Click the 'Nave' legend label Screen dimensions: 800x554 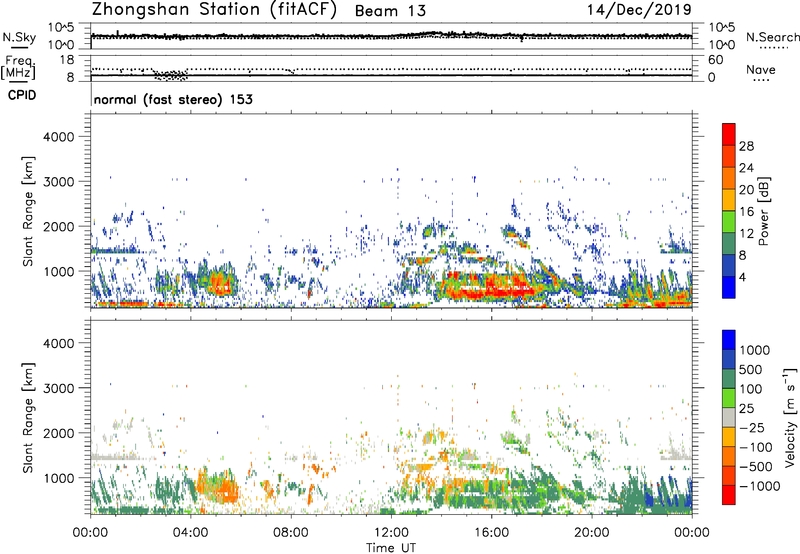[x=760, y=70]
